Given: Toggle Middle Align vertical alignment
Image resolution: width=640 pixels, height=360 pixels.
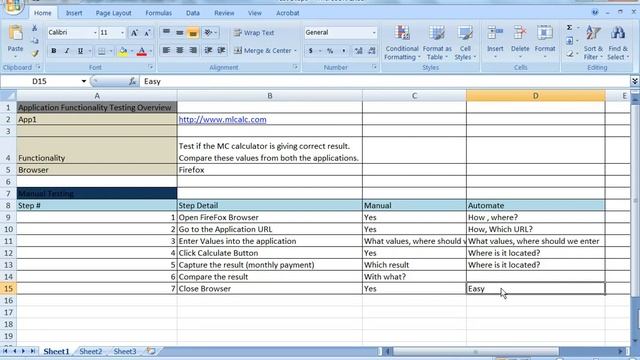Looking at the screenshot, I should point(180,32).
